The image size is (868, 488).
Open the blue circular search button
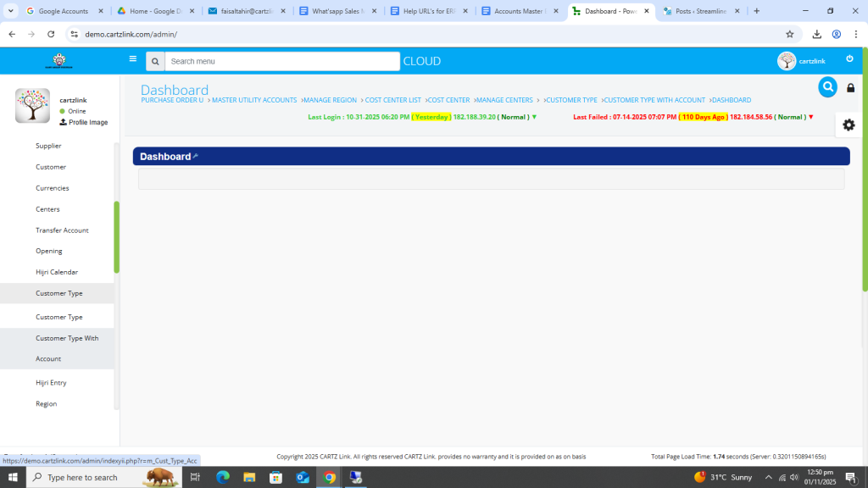(x=827, y=87)
